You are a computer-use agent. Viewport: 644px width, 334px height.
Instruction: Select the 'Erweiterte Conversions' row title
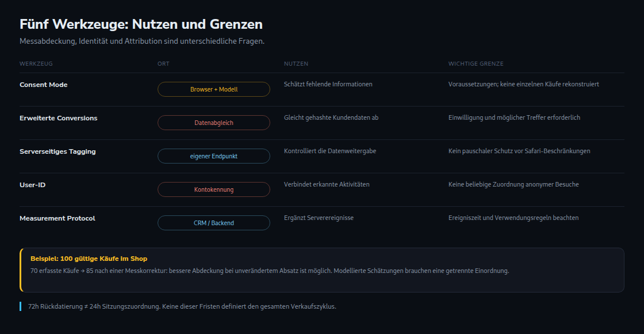pyautogui.click(x=58, y=118)
